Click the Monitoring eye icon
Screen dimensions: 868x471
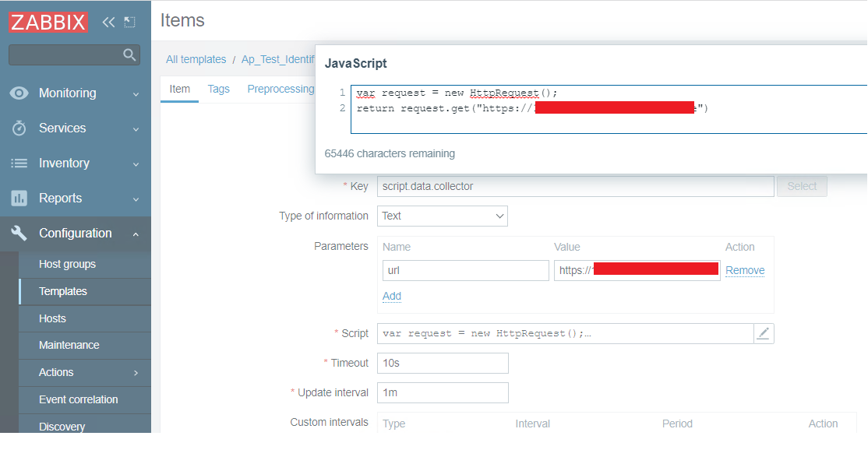[19, 93]
